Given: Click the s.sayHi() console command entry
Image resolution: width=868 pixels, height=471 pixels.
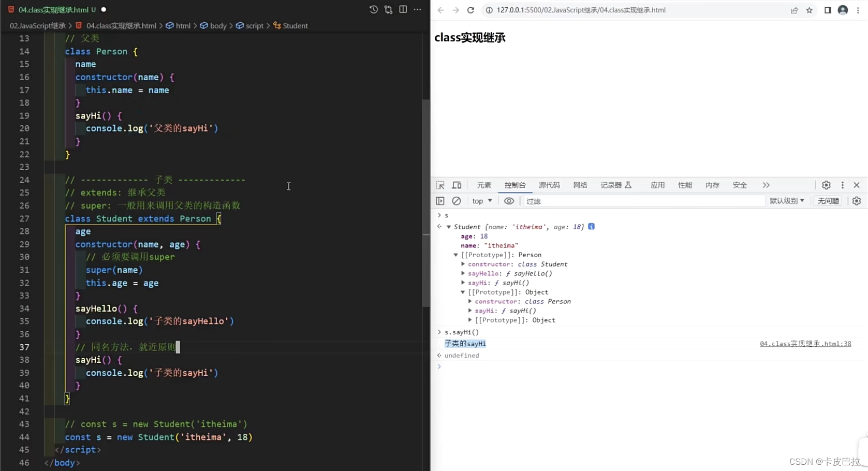Looking at the screenshot, I should click(462, 332).
